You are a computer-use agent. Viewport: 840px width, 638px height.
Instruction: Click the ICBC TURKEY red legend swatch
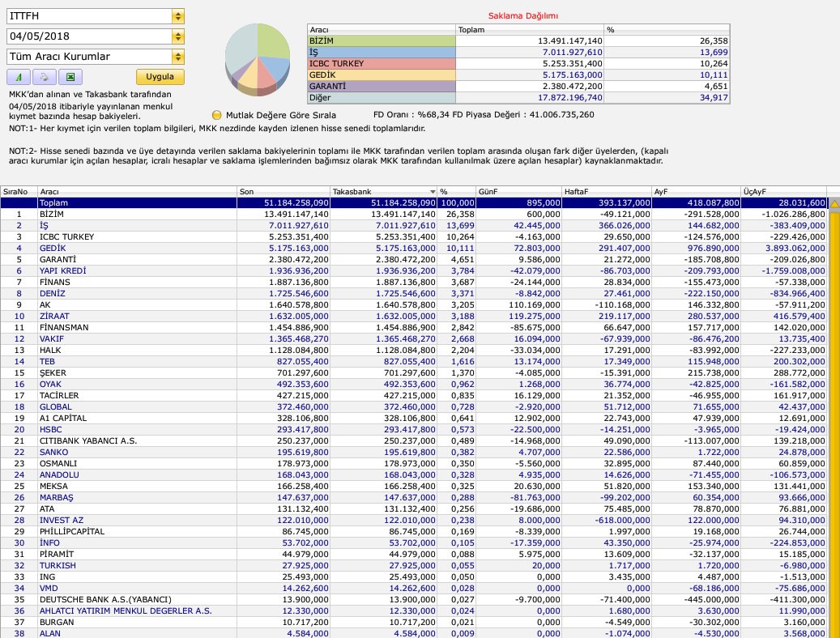[382, 63]
